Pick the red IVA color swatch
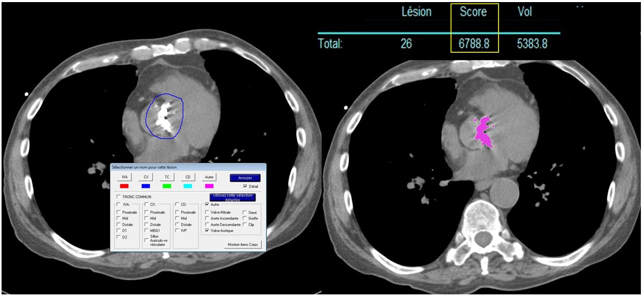The width and height of the screenshot is (644, 297). tap(124, 186)
